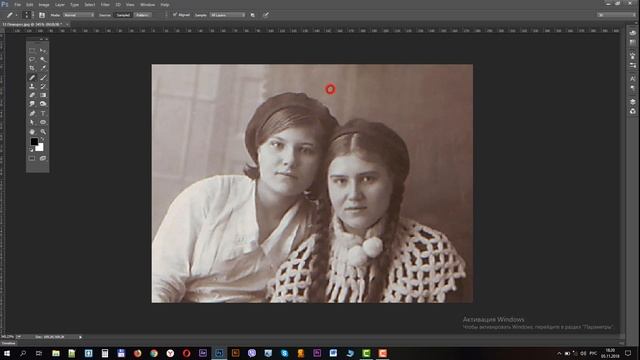Select the Move tool
This screenshot has height=360, width=640.
[43, 50]
